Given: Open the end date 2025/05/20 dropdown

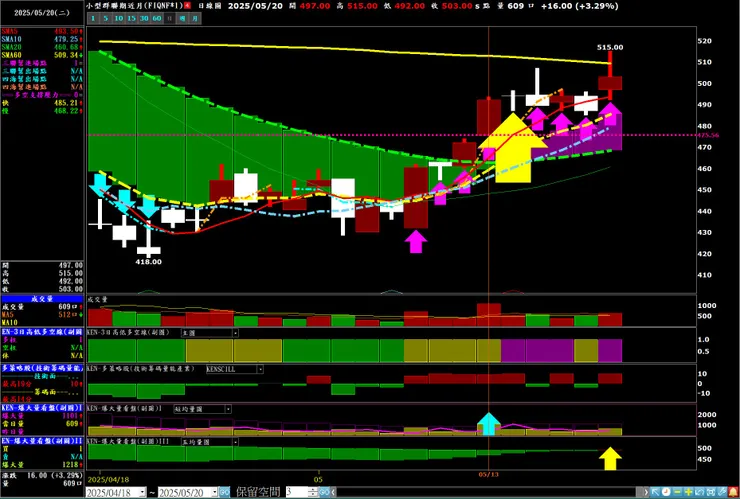Looking at the screenshot, I should coord(214,492).
